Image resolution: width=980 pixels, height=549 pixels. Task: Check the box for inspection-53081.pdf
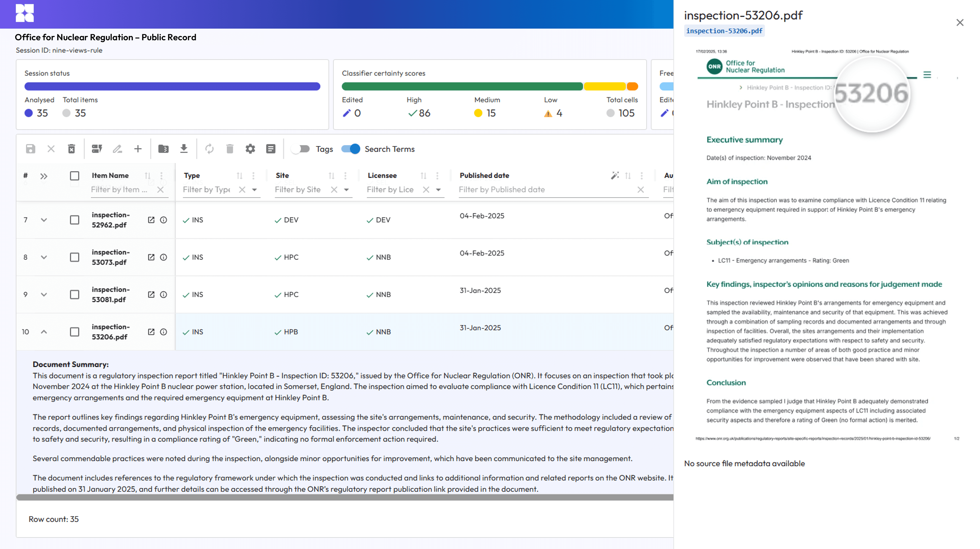(x=74, y=295)
